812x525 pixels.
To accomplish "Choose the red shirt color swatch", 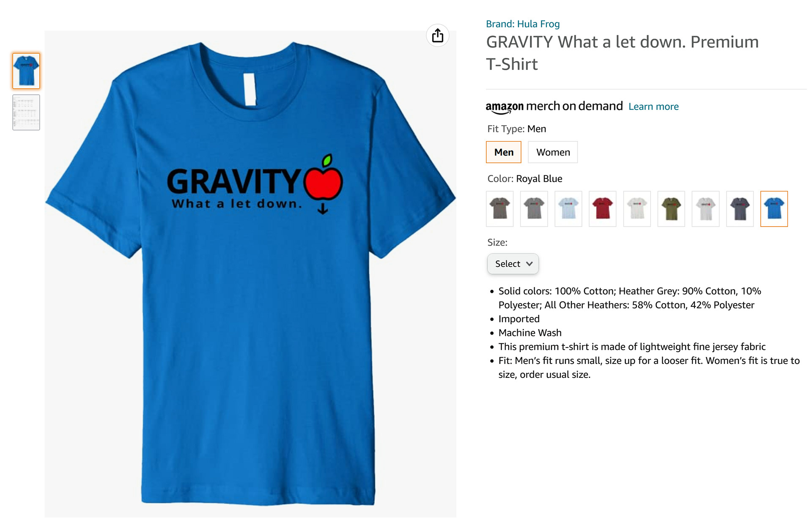I will [x=603, y=209].
